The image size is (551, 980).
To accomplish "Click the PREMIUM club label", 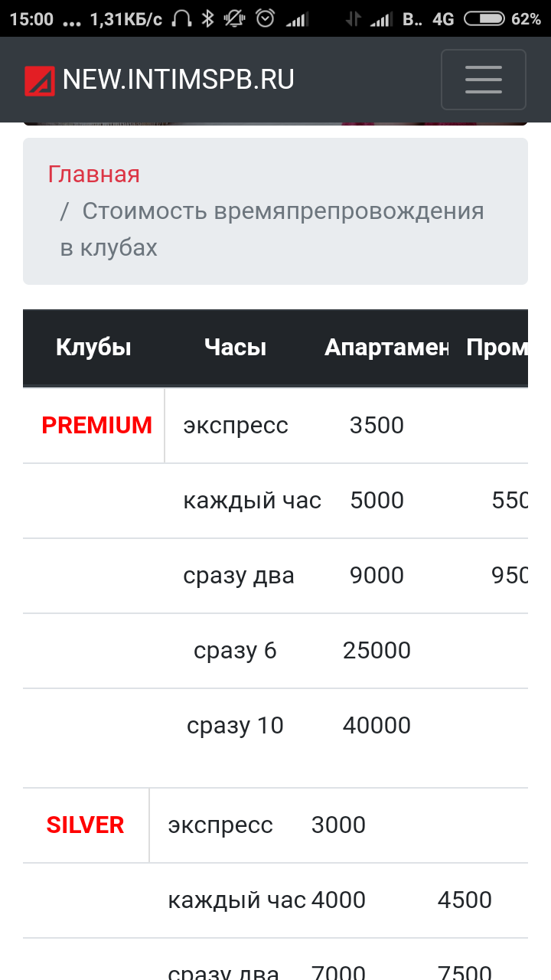I will (96, 425).
